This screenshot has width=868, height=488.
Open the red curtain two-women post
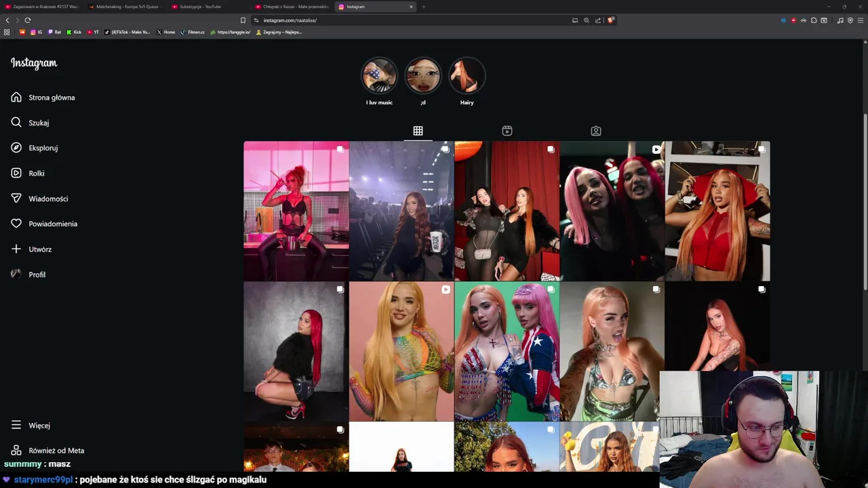[507, 211]
